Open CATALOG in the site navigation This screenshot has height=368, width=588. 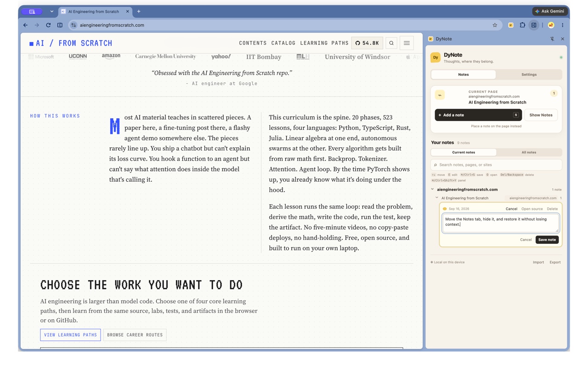tap(283, 43)
